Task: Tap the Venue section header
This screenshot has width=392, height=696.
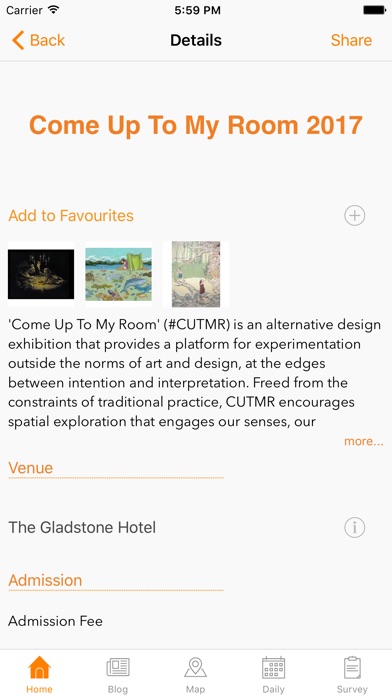Action: (x=31, y=468)
